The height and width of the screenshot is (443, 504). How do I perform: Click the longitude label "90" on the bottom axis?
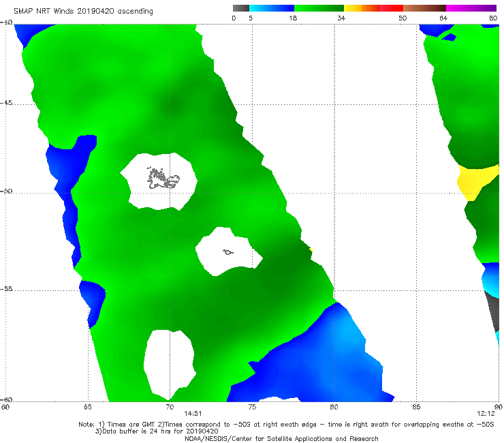coord(499,407)
